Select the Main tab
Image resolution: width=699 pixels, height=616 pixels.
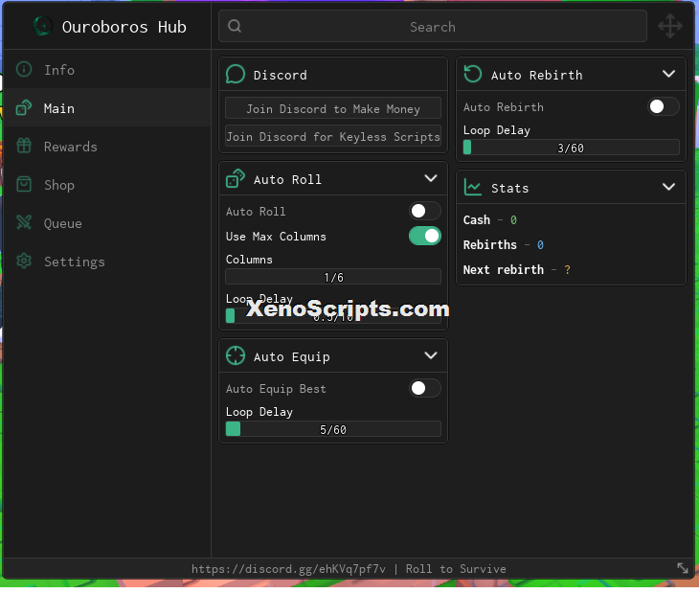(107, 107)
